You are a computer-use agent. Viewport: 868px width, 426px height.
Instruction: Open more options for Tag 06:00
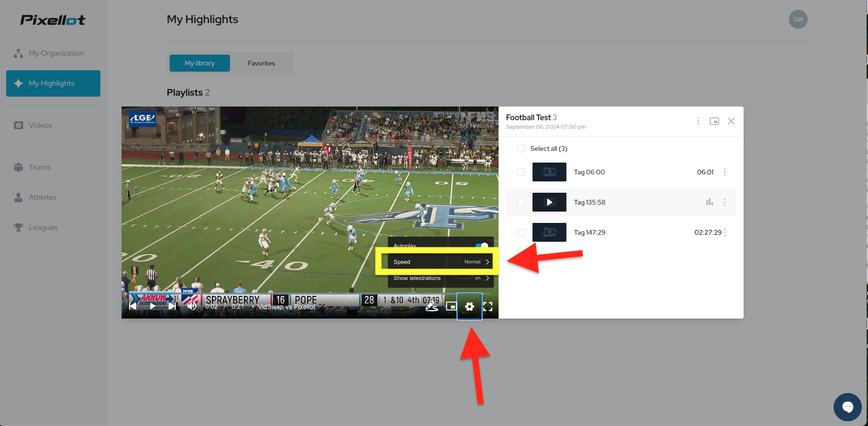point(725,172)
